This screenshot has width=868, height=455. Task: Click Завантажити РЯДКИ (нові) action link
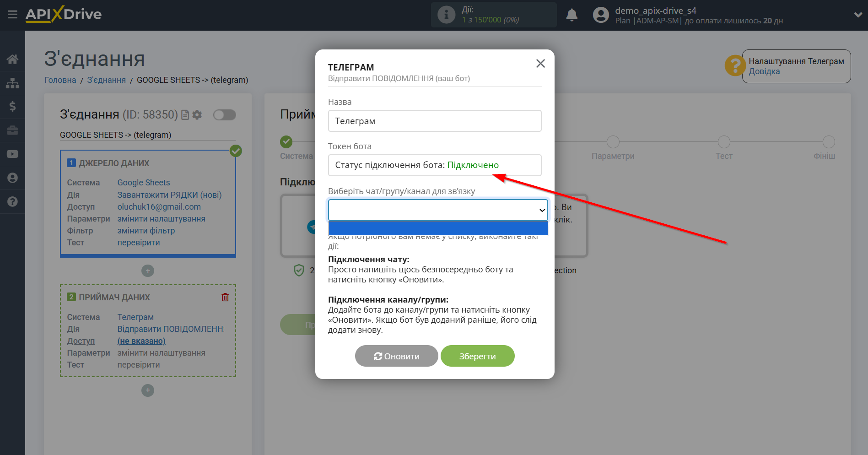point(170,195)
